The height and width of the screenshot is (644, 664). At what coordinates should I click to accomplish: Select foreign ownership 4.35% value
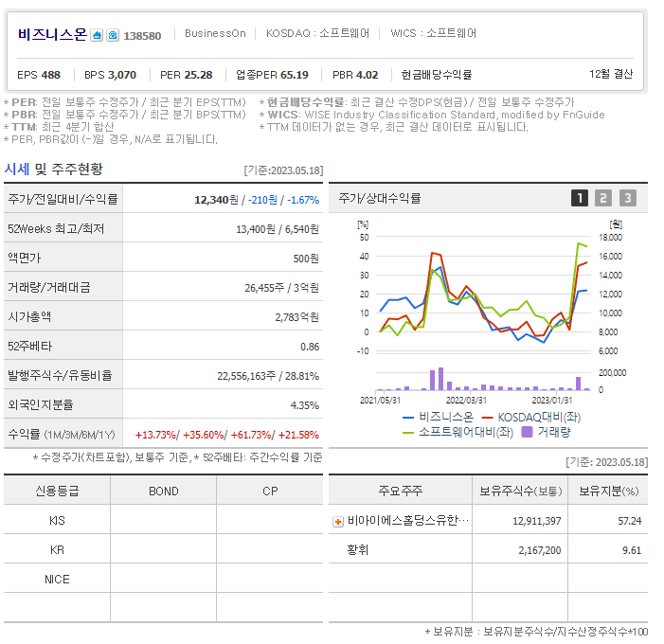tap(304, 405)
